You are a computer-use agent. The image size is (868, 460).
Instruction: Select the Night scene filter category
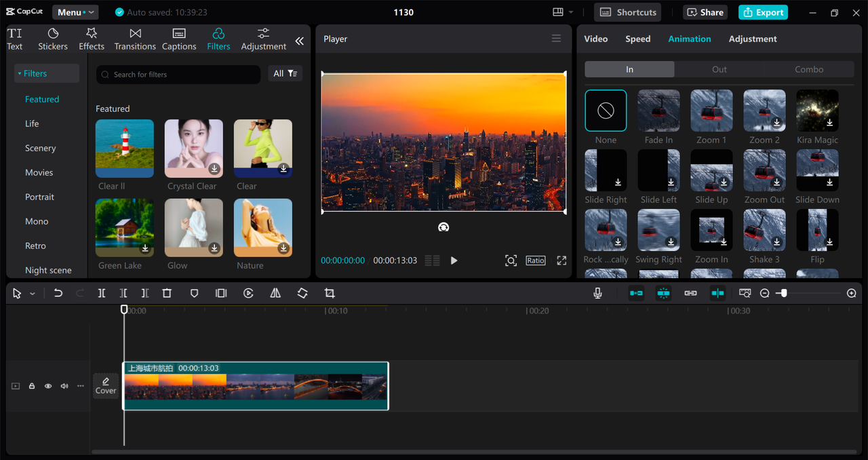[x=48, y=270]
